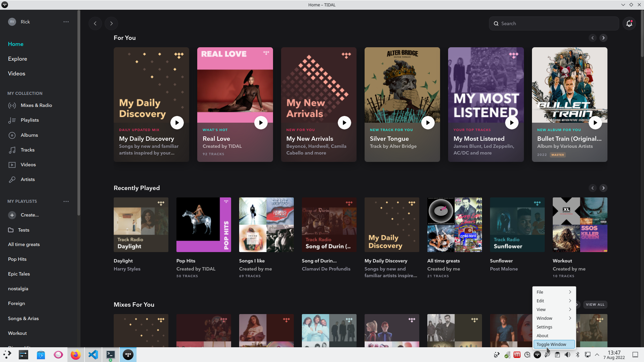This screenshot has width=644, height=362.
Task: Open the Tests playlist folder
Action: pyautogui.click(x=23, y=230)
